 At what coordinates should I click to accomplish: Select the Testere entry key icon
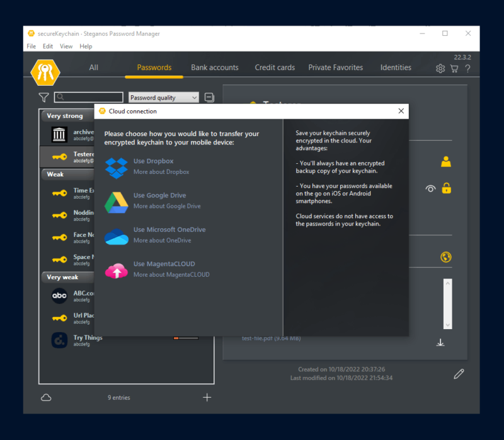click(x=59, y=157)
